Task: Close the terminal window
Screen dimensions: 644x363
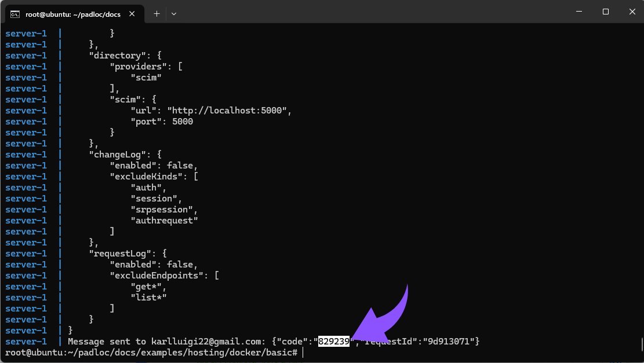Action: click(632, 12)
